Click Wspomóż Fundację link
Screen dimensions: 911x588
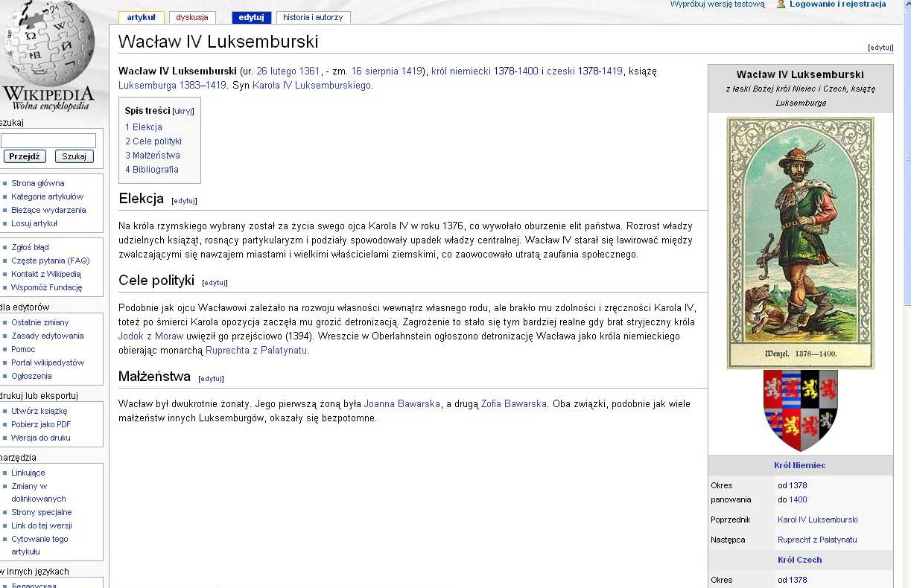(x=47, y=287)
